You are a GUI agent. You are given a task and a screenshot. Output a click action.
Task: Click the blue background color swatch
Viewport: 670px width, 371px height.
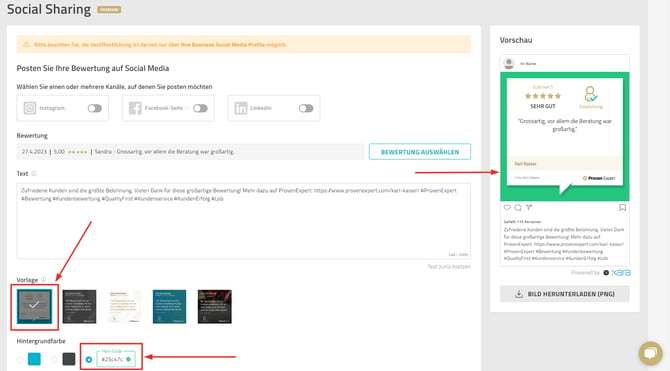34,359
